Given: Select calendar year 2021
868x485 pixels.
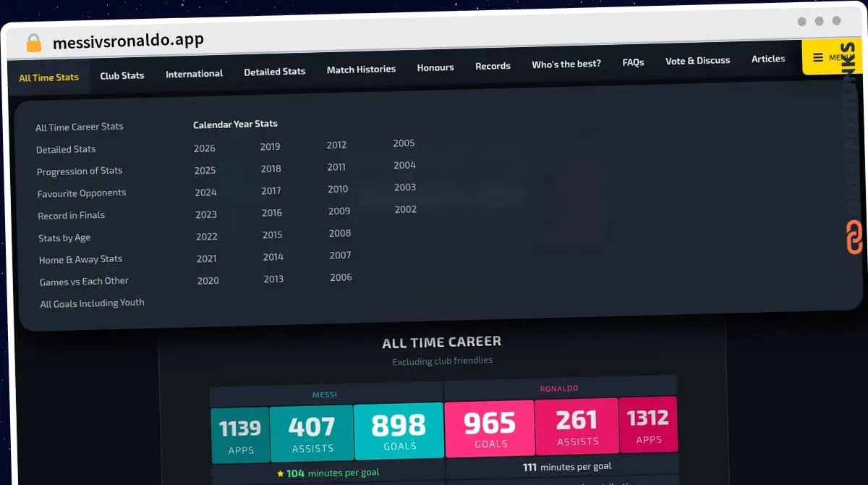Looking at the screenshot, I should pos(207,258).
